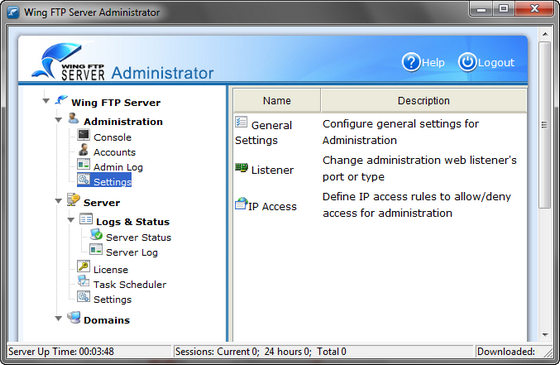The height and width of the screenshot is (365, 560).
Task: Collapse the Server tree branch
Action: (x=59, y=201)
